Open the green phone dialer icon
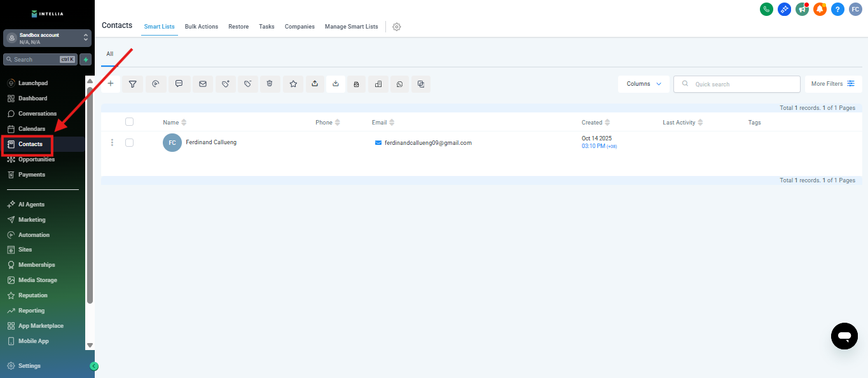 [766, 9]
